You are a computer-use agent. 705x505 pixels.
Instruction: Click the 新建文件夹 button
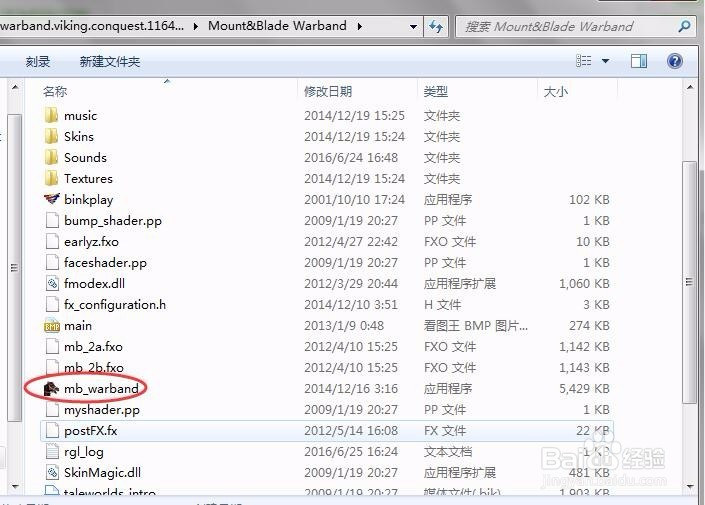point(110,62)
